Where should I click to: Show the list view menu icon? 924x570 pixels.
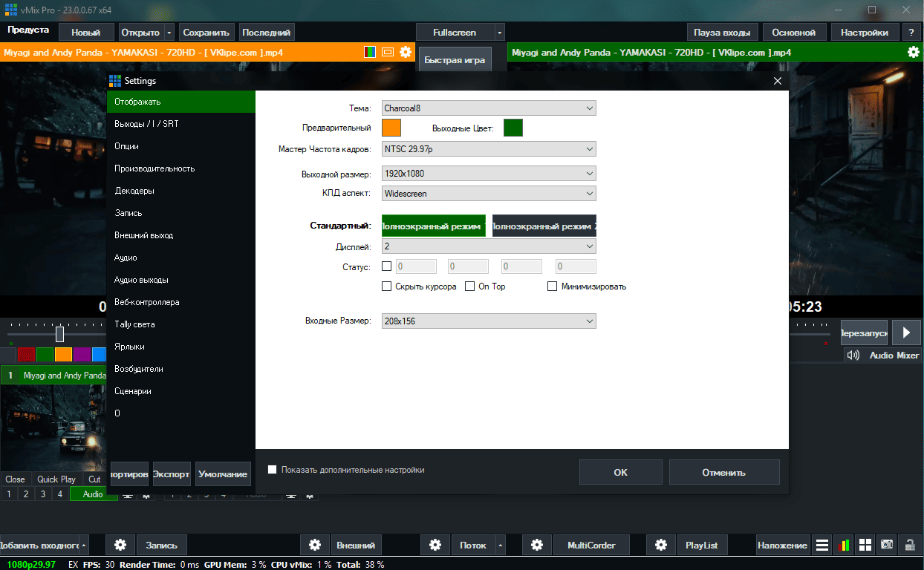tap(821, 545)
